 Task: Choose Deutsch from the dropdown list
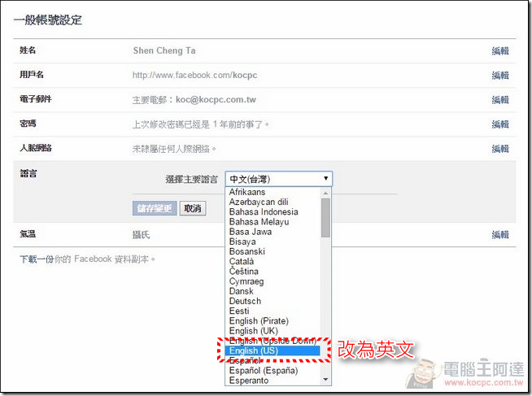click(245, 301)
